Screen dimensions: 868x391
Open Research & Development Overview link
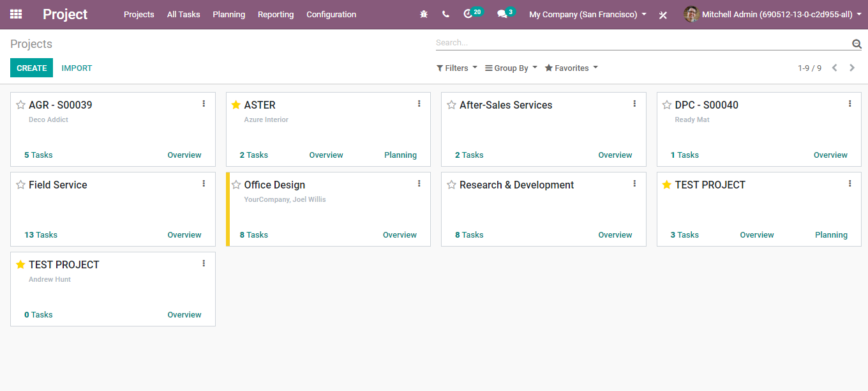tap(615, 235)
